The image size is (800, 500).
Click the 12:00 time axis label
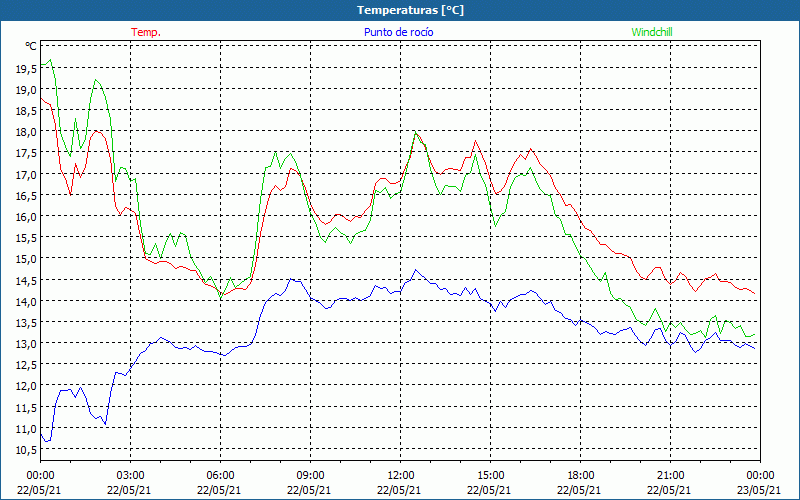pyautogui.click(x=401, y=476)
